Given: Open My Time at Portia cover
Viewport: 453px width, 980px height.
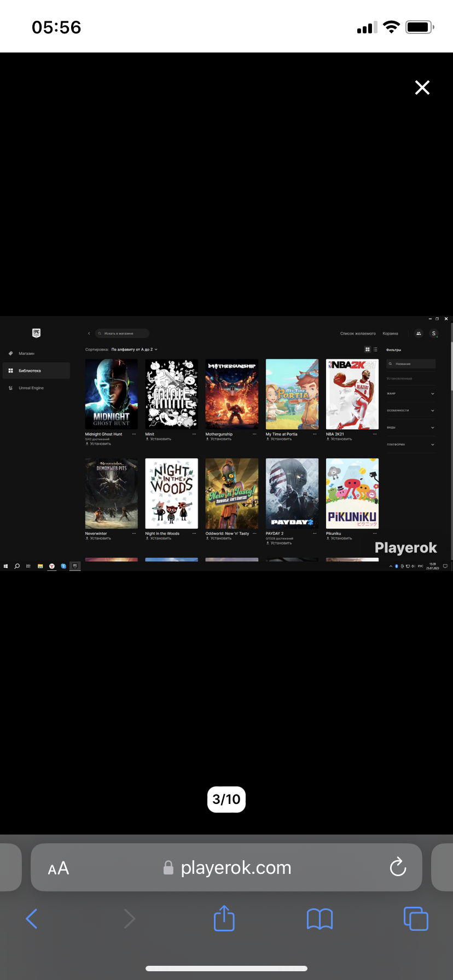Looking at the screenshot, I should (x=292, y=394).
